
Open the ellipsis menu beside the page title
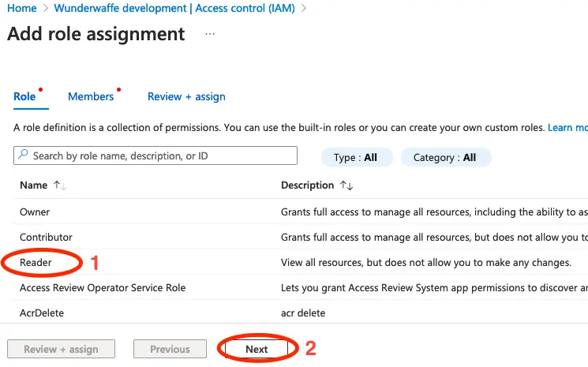pos(209,35)
